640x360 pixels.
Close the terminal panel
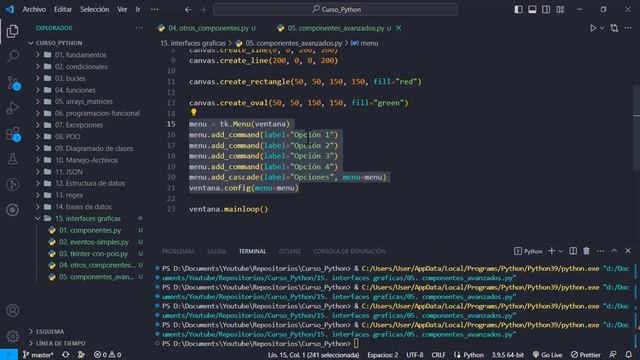628,251
